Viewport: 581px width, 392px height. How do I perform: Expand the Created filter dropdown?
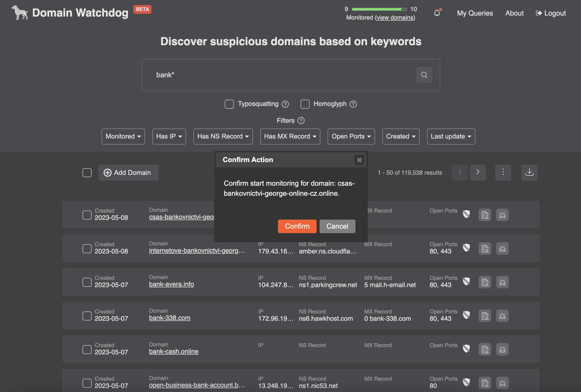(401, 137)
